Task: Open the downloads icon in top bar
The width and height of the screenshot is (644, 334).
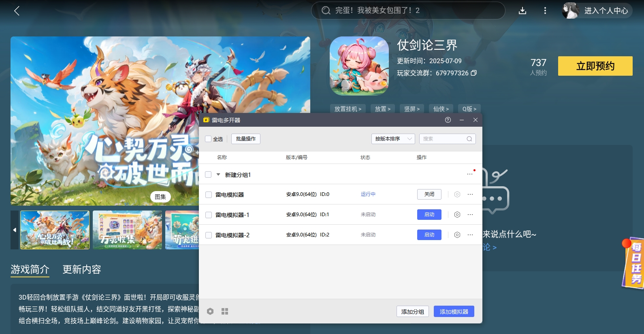Action: coord(522,11)
